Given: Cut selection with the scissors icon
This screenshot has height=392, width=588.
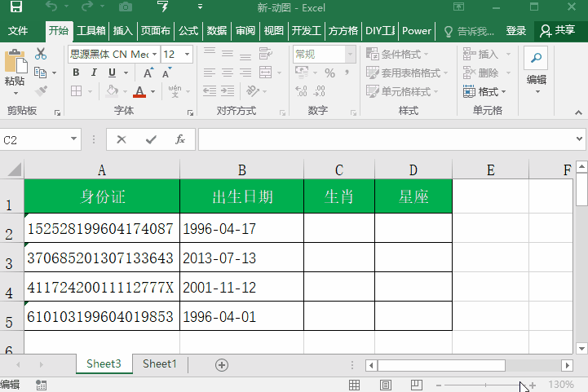Looking at the screenshot, I should 41,54.
